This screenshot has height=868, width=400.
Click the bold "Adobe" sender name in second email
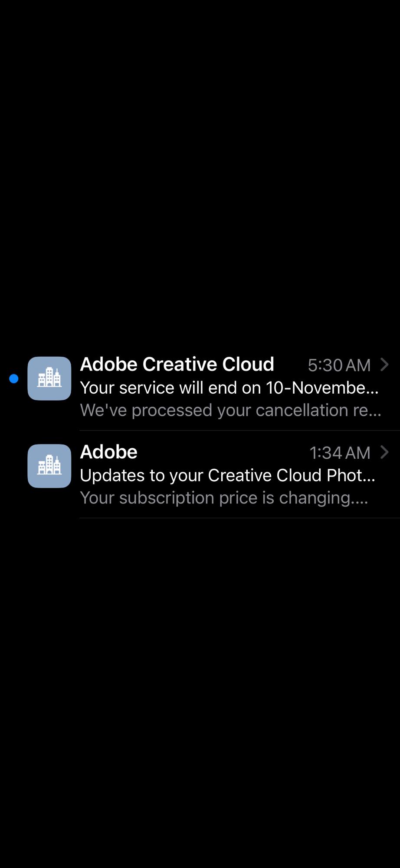[109, 452]
